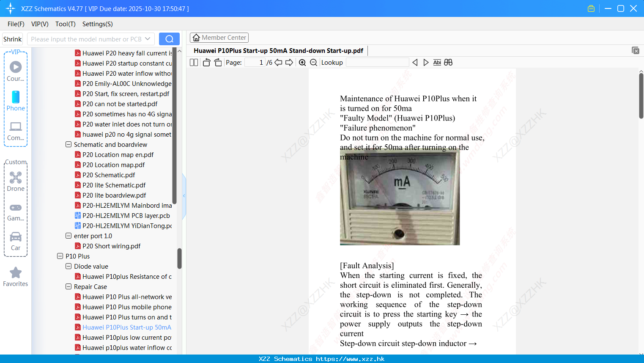Open model number dropdown arrow
Image resolution: width=644 pixels, height=363 pixels.
(x=148, y=39)
